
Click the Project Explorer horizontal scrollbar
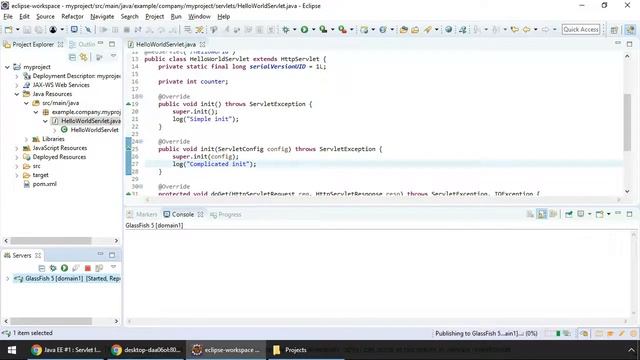[51, 240]
